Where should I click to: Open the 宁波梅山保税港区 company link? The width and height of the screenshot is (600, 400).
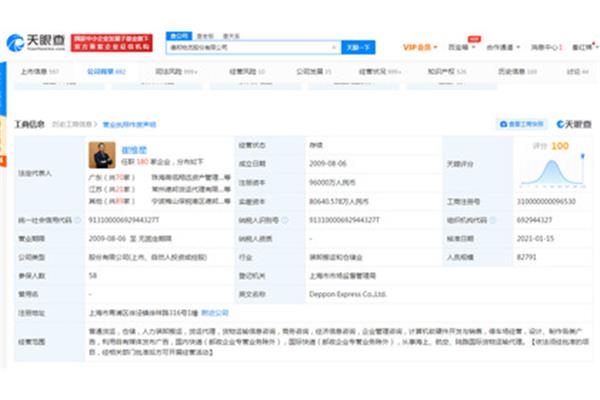pos(191,201)
